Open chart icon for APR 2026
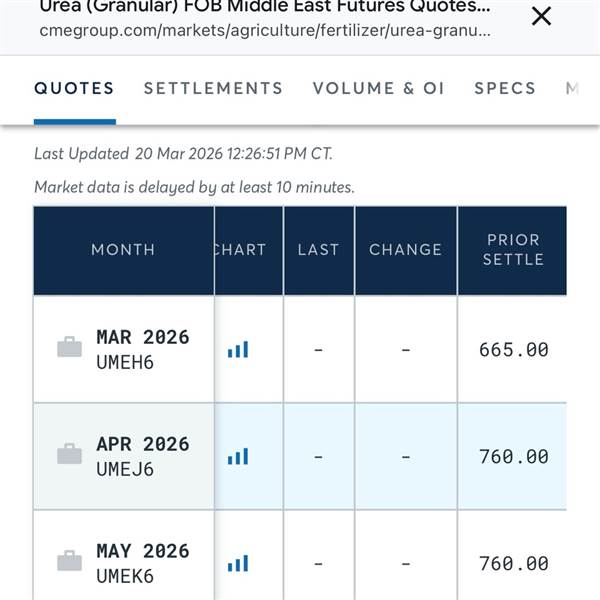This screenshot has height=600, width=600. [238, 457]
